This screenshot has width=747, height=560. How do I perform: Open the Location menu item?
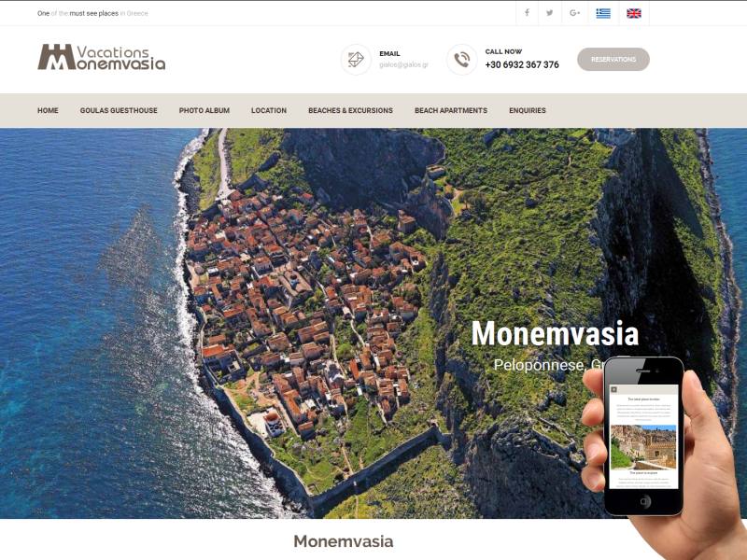269,110
